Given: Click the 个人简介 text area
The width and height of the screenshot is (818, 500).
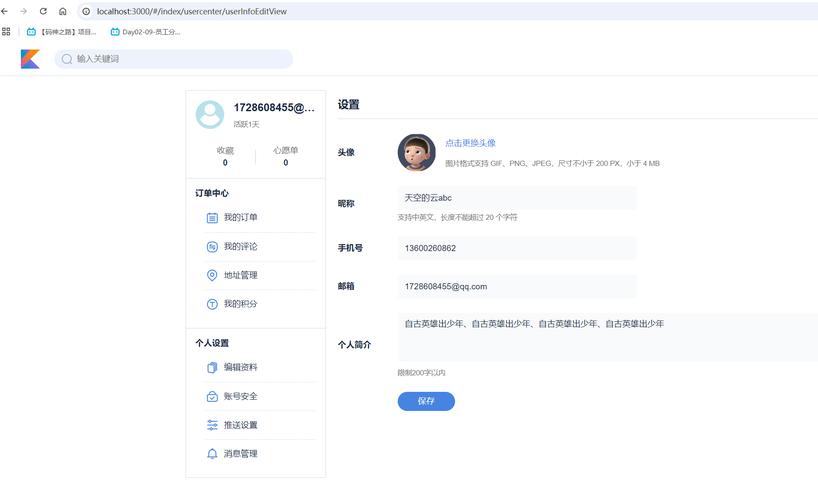Looking at the screenshot, I should coord(606,337).
